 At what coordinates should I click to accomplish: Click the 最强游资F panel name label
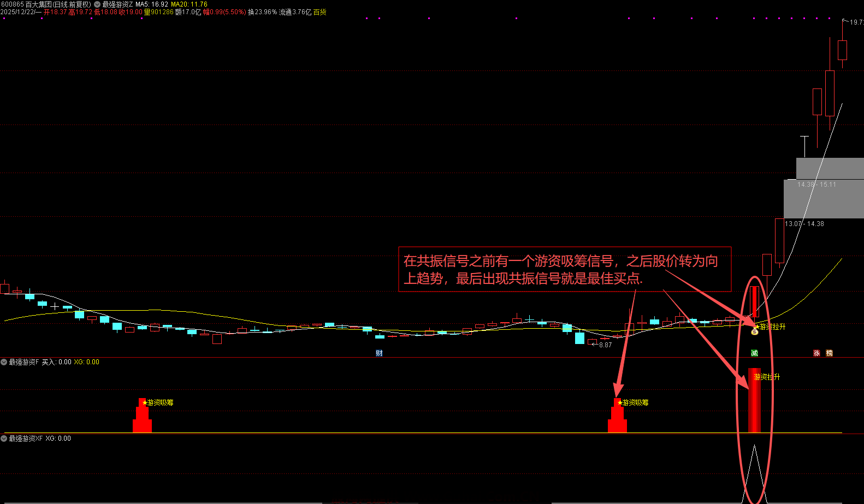tap(24, 362)
